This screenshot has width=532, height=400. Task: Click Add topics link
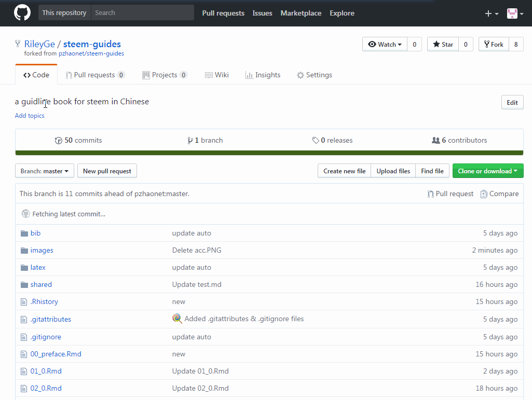30,116
